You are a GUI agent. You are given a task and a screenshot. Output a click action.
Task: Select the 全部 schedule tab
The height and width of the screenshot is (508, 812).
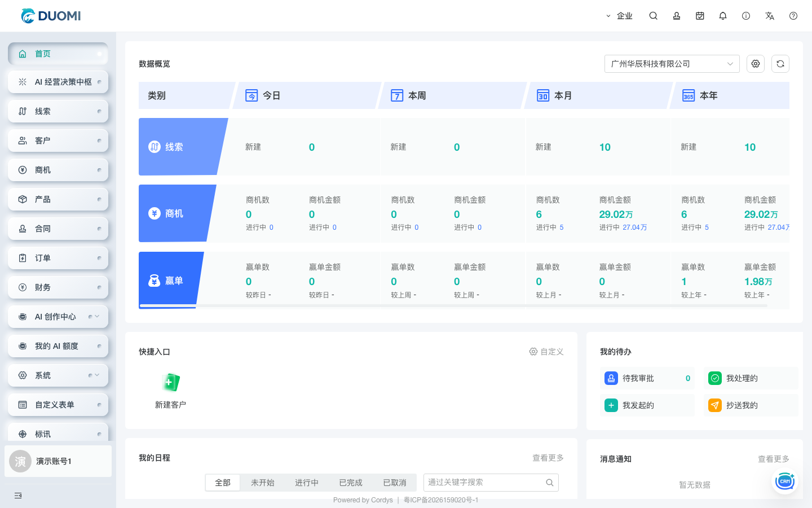tap(223, 483)
